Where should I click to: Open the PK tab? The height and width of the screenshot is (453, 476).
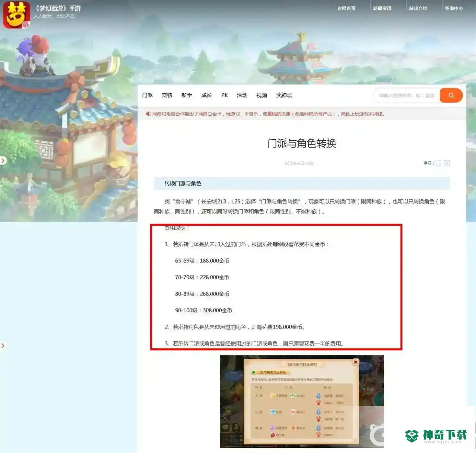tap(225, 95)
